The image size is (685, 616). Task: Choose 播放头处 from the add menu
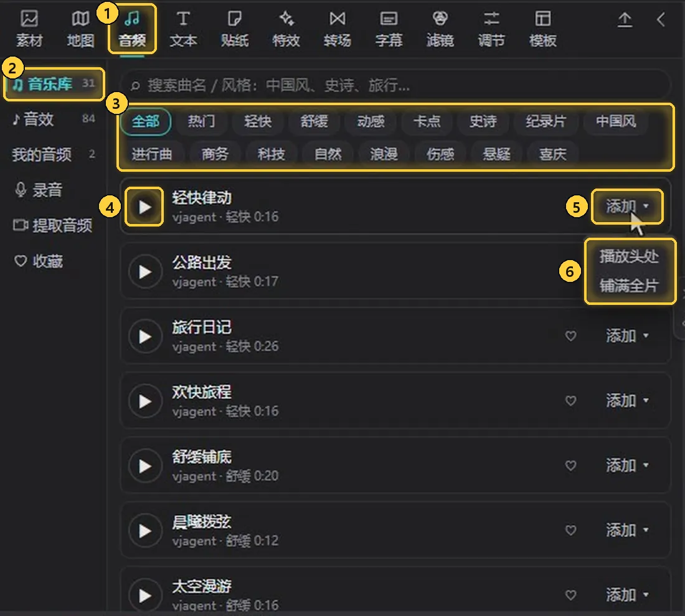629,256
